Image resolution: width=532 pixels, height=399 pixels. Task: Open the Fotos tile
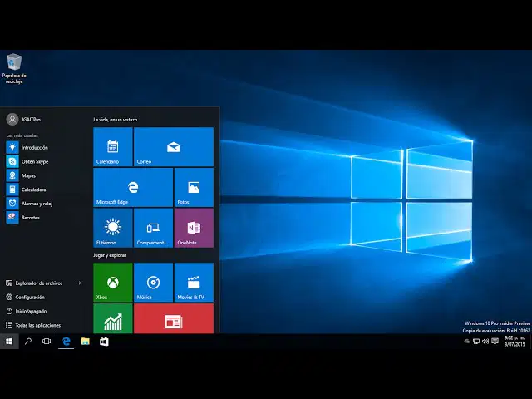coord(194,187)
